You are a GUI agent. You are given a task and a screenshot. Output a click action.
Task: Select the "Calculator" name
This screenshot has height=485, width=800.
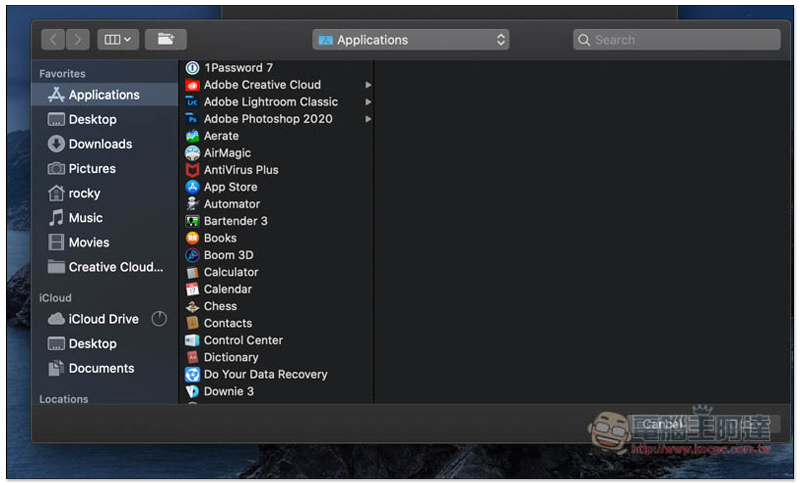coord(231,272)
